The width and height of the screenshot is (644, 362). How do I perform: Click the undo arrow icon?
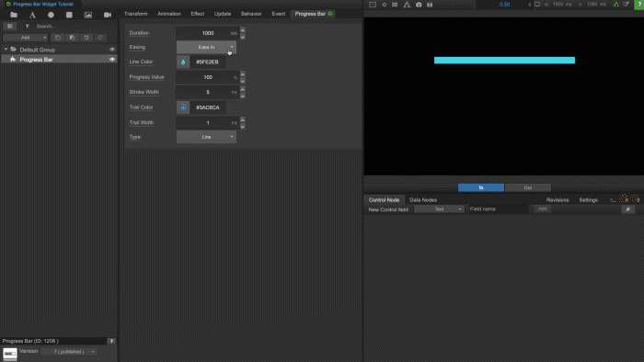[x=86, y=38]
